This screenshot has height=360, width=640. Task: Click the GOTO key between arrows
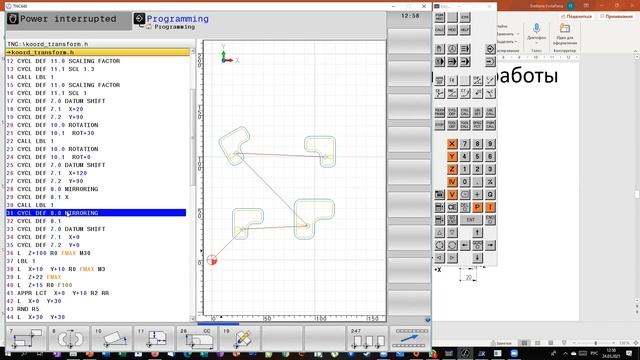(x=477, y=245)
